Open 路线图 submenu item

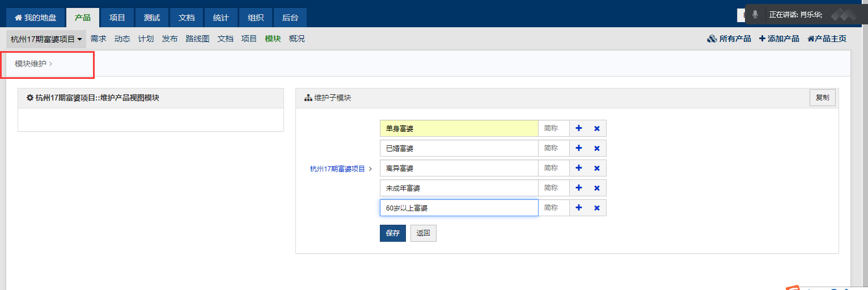coord(197,39)
